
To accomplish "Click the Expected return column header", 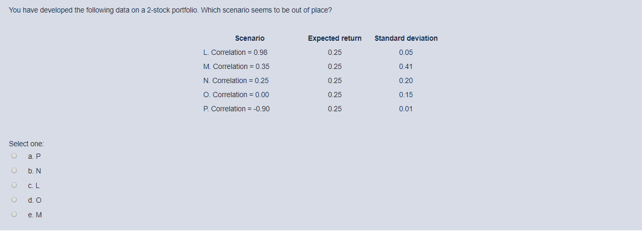I will [x=335, y=38].
